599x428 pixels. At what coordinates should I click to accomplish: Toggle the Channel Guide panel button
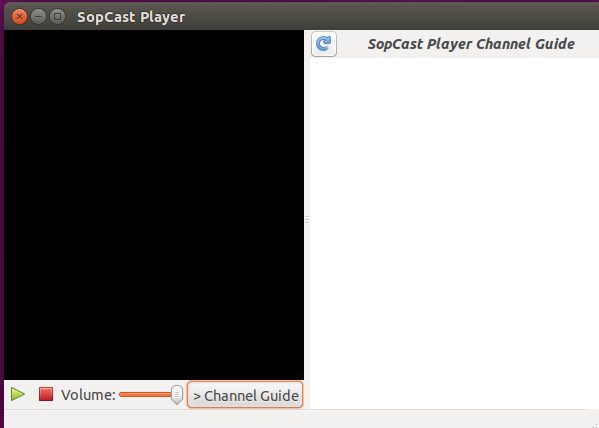pos(245,395)
